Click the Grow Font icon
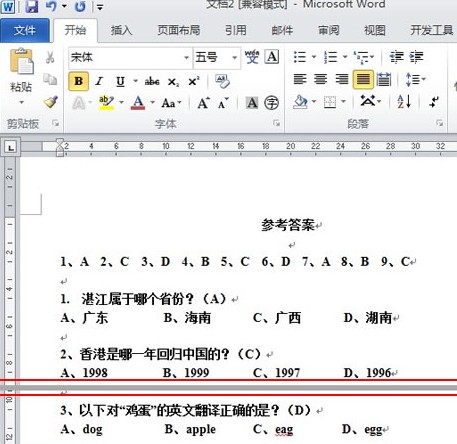457x444 pixels. tap(203, 103)
